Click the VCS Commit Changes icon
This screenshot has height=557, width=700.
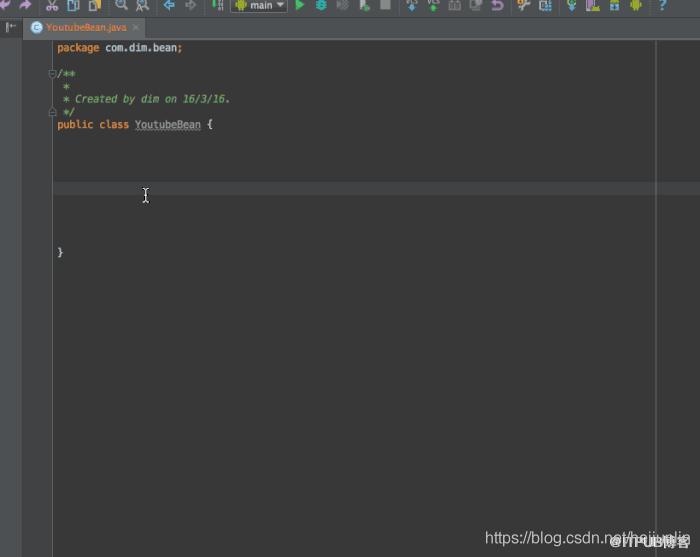433,5
